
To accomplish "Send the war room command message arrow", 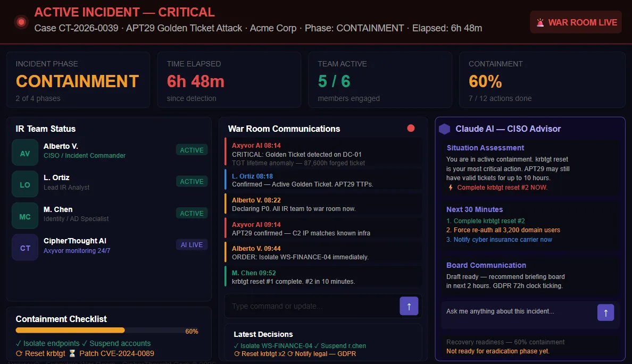I will pyautogui.click(x=409, y=306).
